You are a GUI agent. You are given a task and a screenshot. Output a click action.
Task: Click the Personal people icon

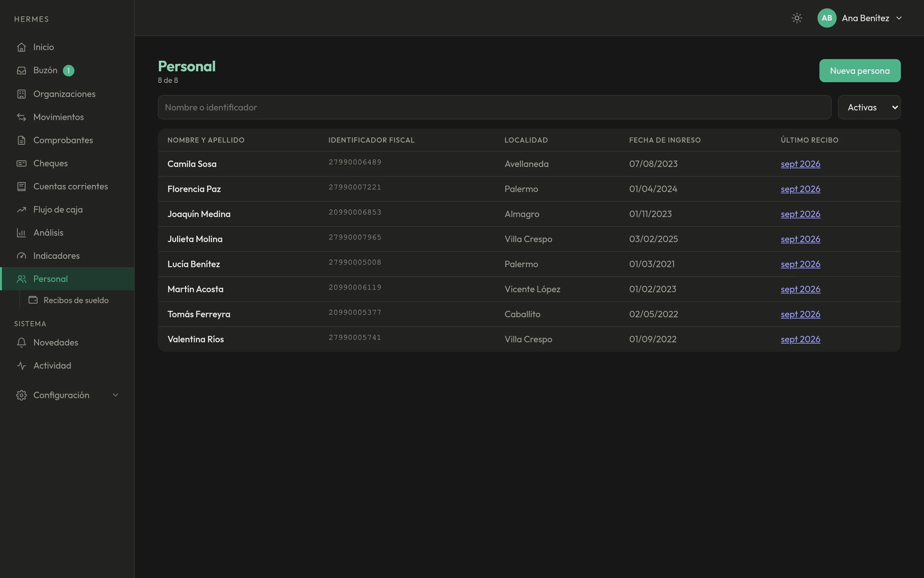pos(21,279)
